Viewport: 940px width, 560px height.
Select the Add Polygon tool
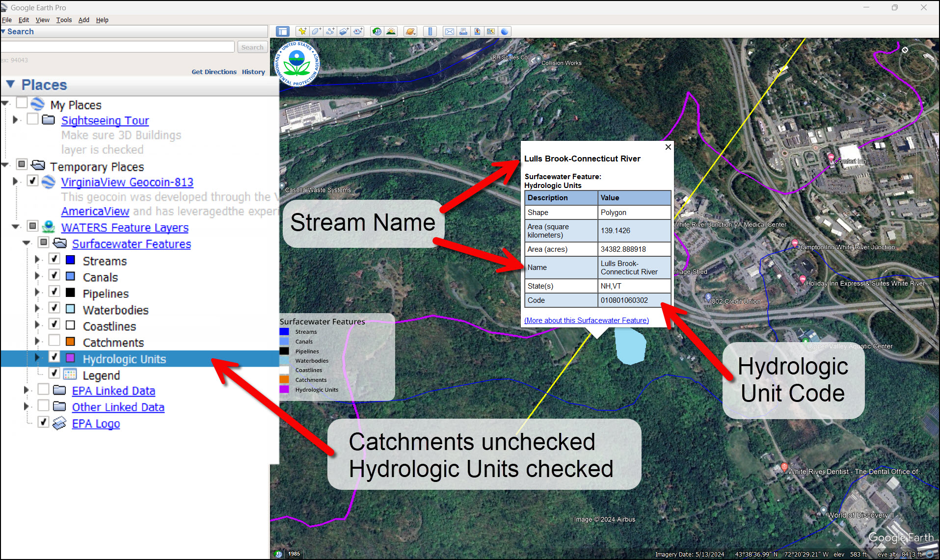click(x=317, y=31)
